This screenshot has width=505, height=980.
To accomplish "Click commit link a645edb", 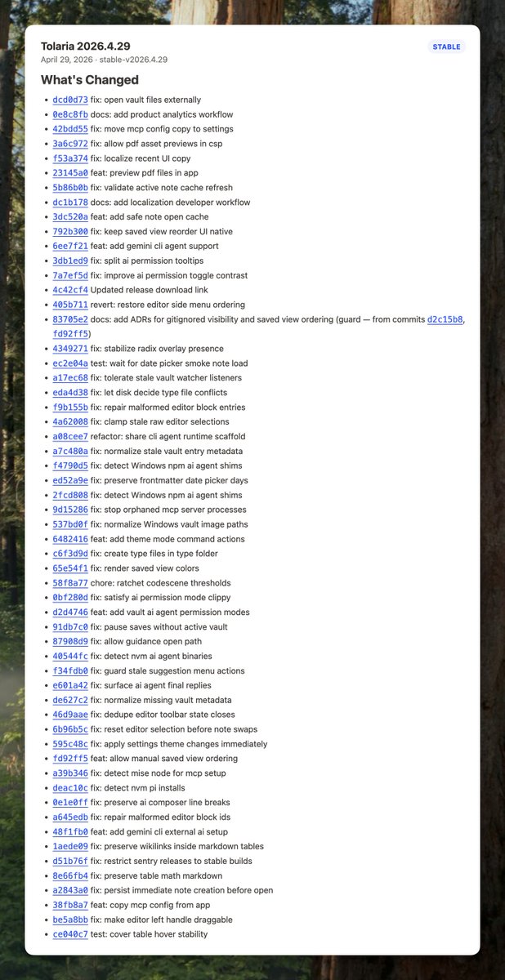I will click(70, 817).
